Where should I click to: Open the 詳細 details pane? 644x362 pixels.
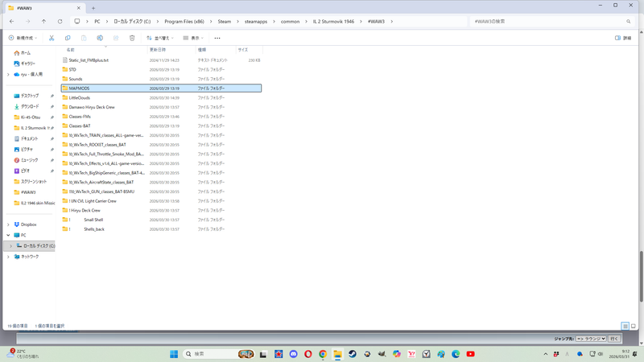[623, 38]
